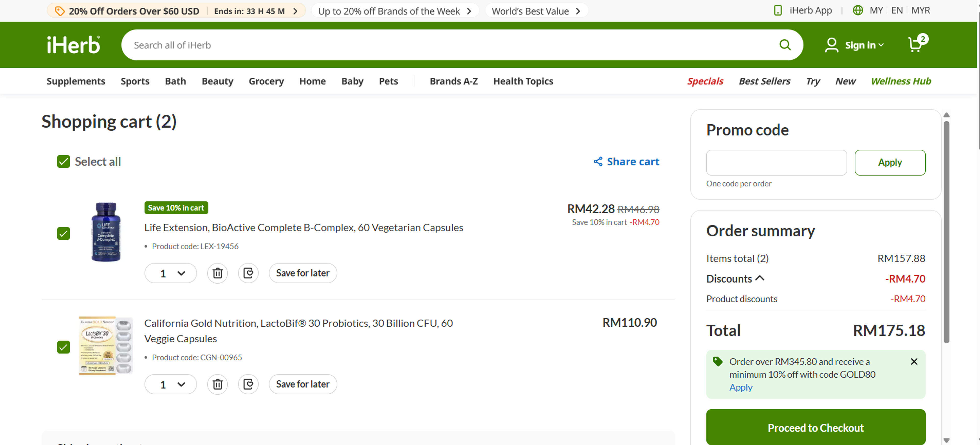Viewport: 980px width, 445px height.
Task: Open Brands of the Week arrow
Action: [x=469, y=11]
